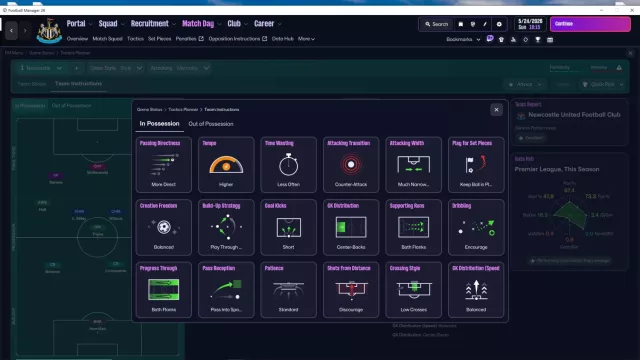The width and height of the screenshot is (640, 360).
Task: Open the More submenu dropdown
Action: tap(306, 39)
